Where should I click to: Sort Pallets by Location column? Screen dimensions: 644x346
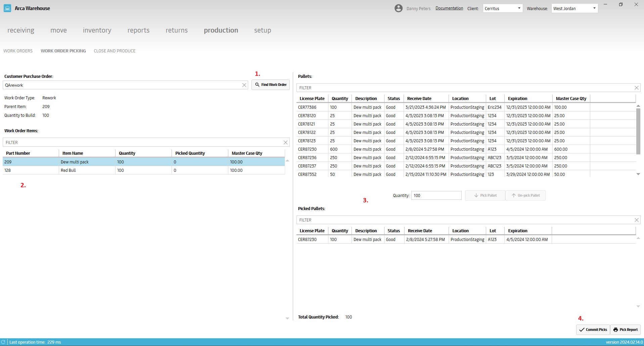(x=467, y=98)
